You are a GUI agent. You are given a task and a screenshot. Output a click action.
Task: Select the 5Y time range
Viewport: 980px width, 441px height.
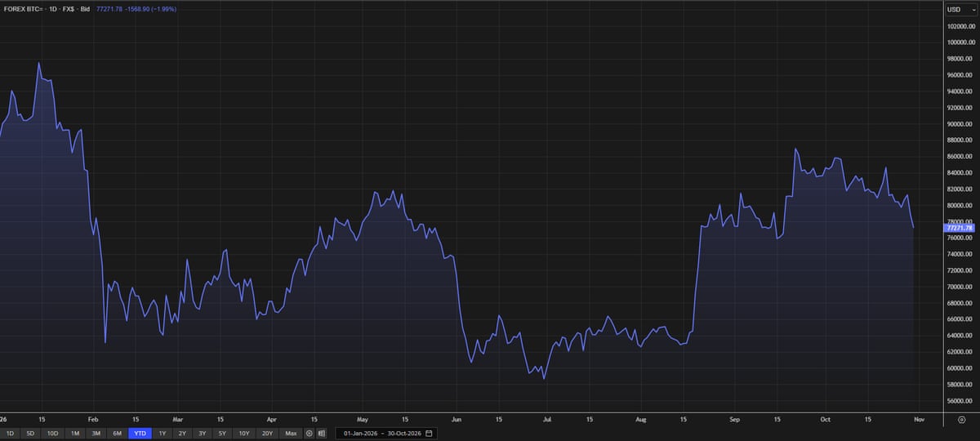221,433
